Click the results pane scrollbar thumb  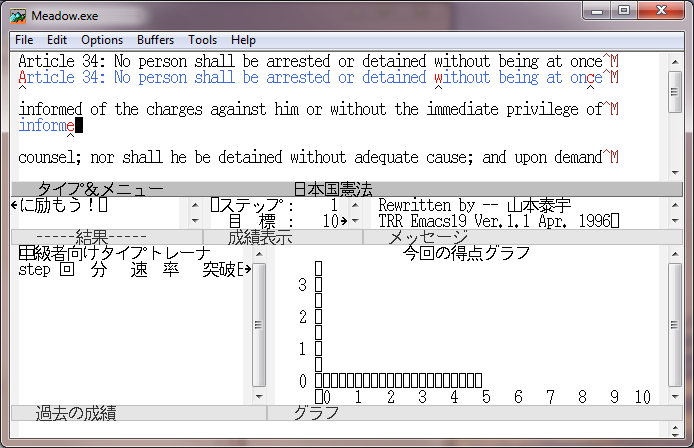[259, 324]
